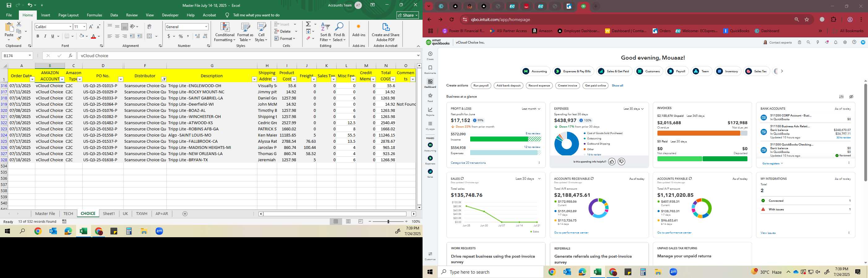Image resolution: width=868 pixels, height=278 pixels.
Task: Open Find & Select magnifier icon
Action: point(339,32)
